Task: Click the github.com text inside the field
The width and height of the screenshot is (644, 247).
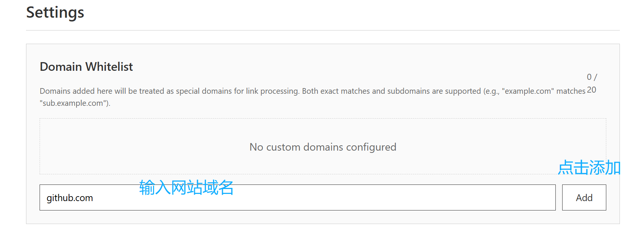Action: 70,198
